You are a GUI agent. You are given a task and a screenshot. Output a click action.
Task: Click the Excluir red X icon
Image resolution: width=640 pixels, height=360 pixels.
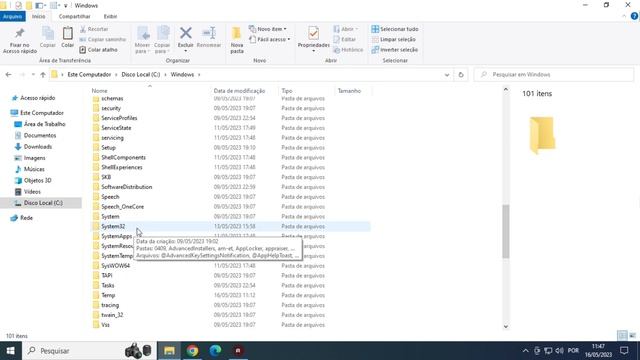[186, 33]
